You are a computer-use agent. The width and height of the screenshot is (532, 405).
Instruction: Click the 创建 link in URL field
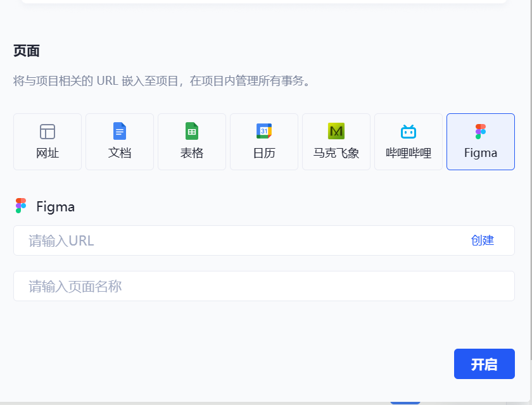tap(483, 240)
